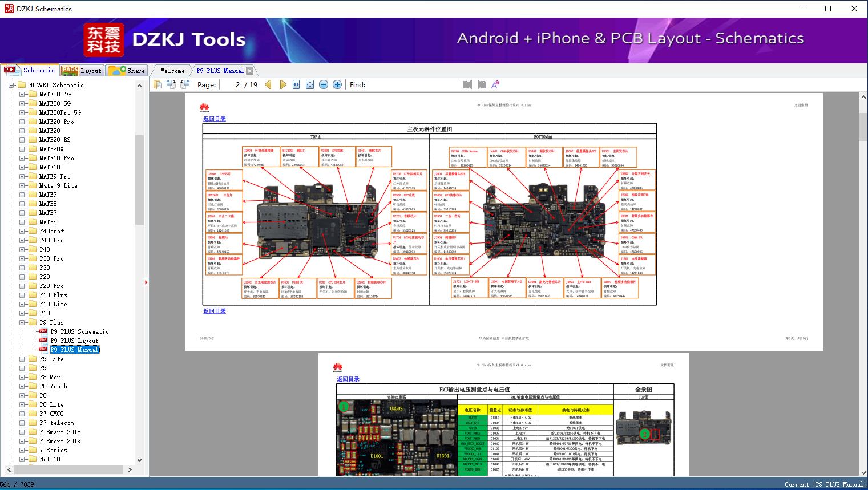Click the page number input field
The width and height of the screenshot is (868, 490).
point(230,84)
